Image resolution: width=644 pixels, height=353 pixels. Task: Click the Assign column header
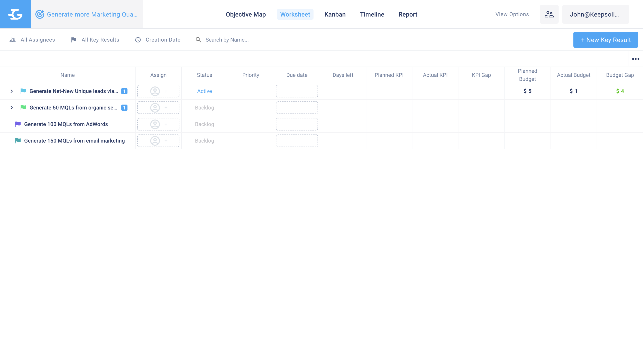pyautogui.click(x=158, y=75)
